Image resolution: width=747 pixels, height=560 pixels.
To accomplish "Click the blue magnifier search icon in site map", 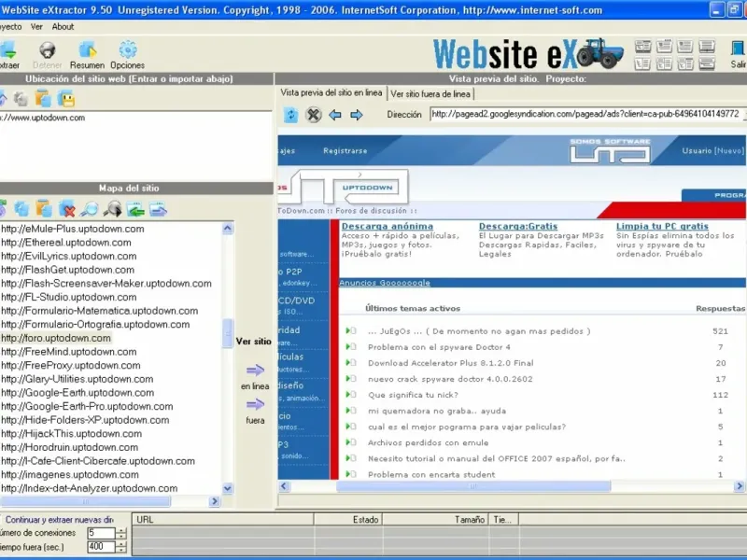I will [x=89, y=208].
